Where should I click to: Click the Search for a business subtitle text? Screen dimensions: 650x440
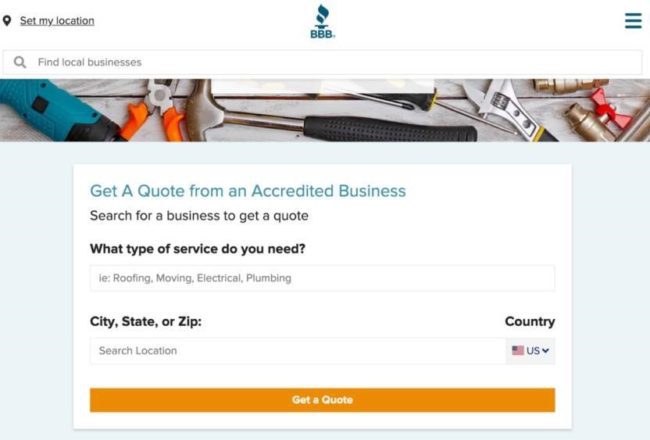(199, 216)
